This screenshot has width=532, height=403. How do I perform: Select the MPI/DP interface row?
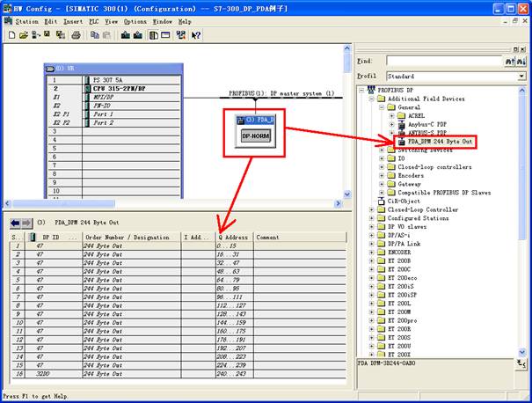coord(114,97)
